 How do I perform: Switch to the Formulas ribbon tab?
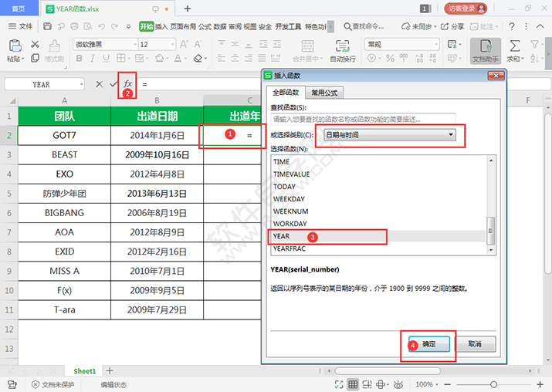tap(205, 26)
